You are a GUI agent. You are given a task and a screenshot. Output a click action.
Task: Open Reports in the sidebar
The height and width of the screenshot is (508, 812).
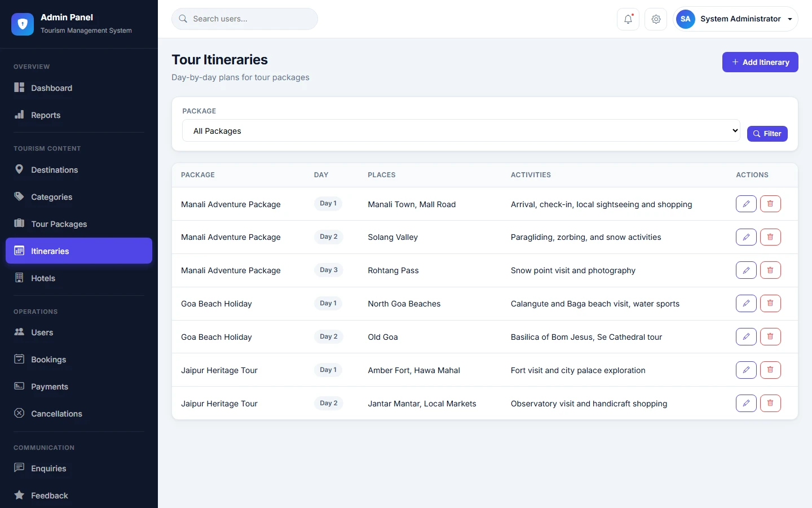point(79,115)
